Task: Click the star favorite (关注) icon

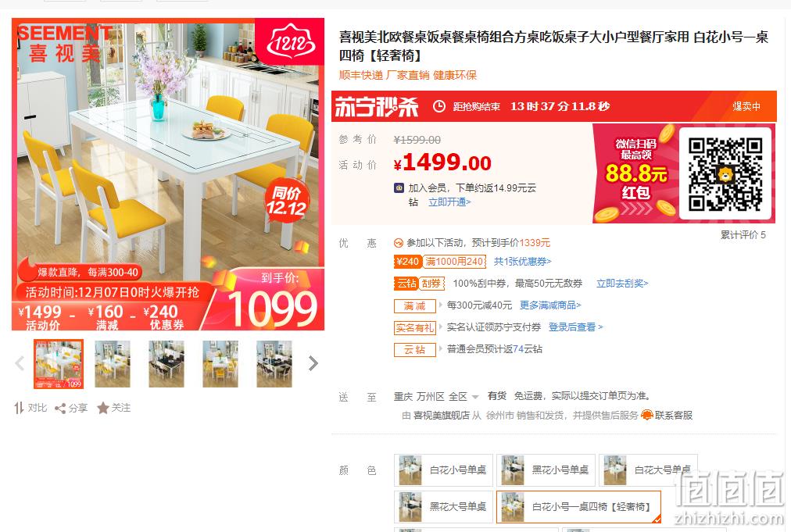Action: click(103, 408)
